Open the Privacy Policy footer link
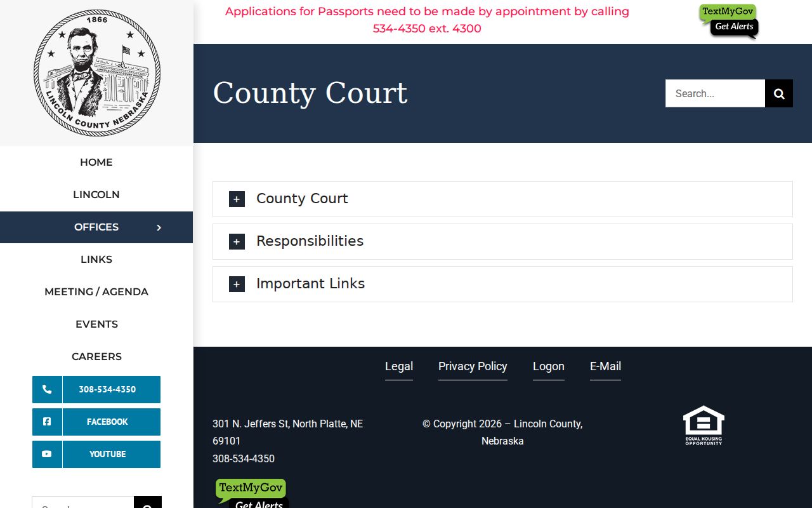 point(473,366)
